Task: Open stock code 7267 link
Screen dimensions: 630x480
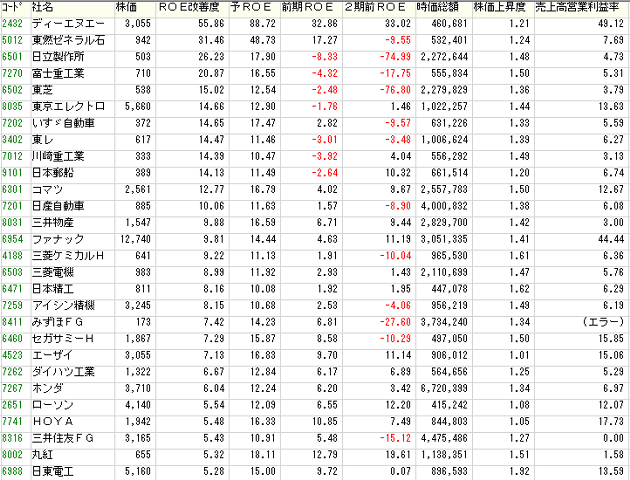Action: coord(12,388)
